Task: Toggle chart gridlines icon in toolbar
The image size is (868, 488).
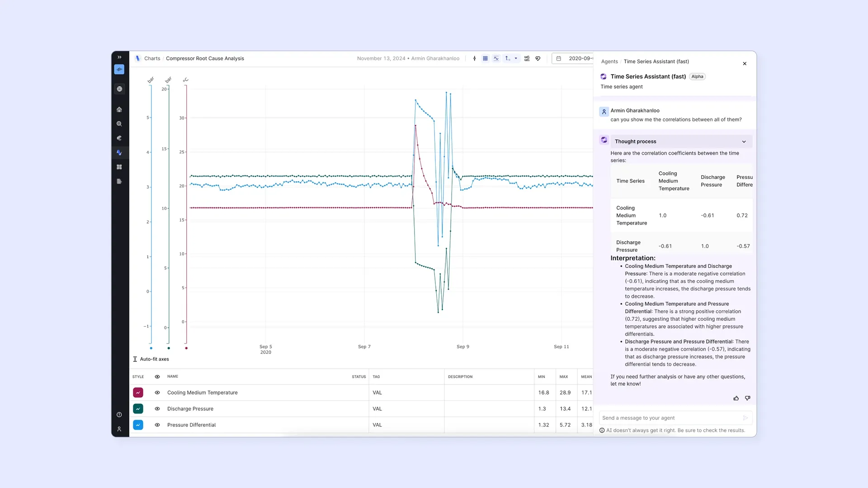Action: 485,58
